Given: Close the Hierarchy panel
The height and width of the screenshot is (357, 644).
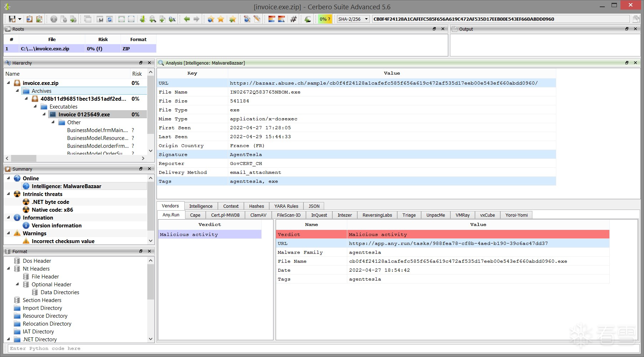Looking at the screenshot, I should tap(149, 63).
